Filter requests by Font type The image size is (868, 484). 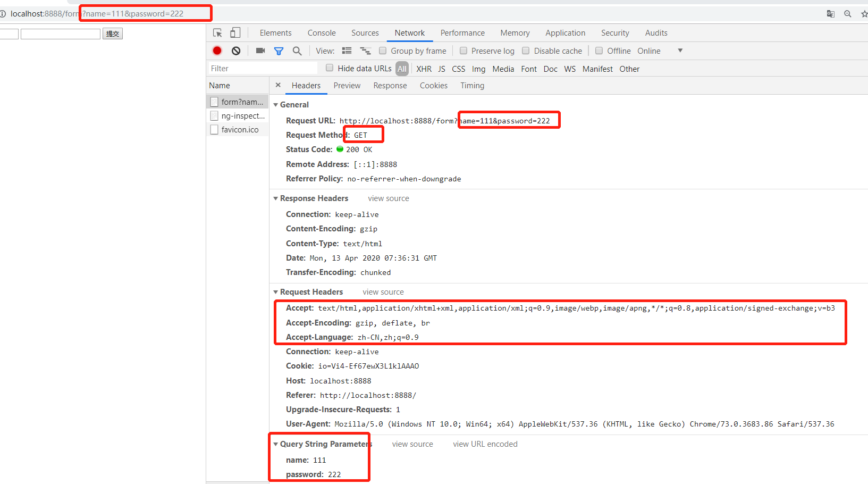coord(529,69)
